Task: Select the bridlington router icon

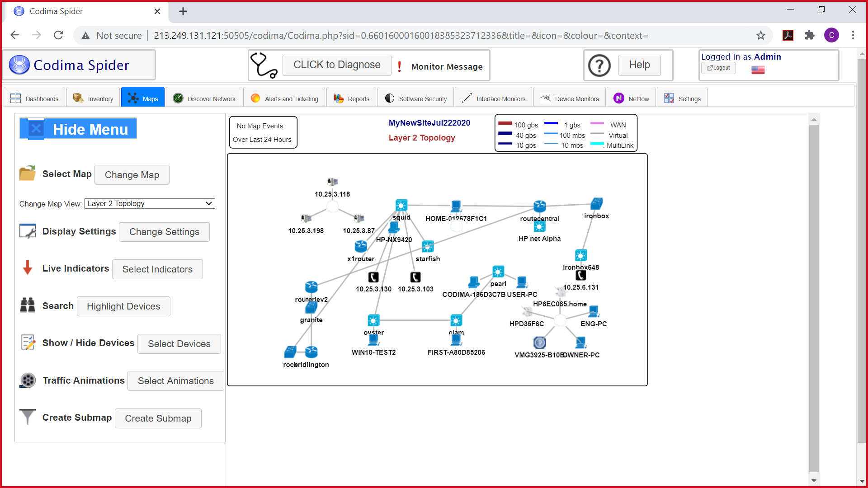Action: point(311,352)
